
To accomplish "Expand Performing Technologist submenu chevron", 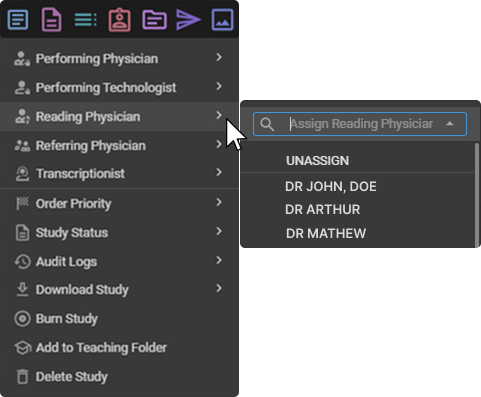I will tap(219, 86).
